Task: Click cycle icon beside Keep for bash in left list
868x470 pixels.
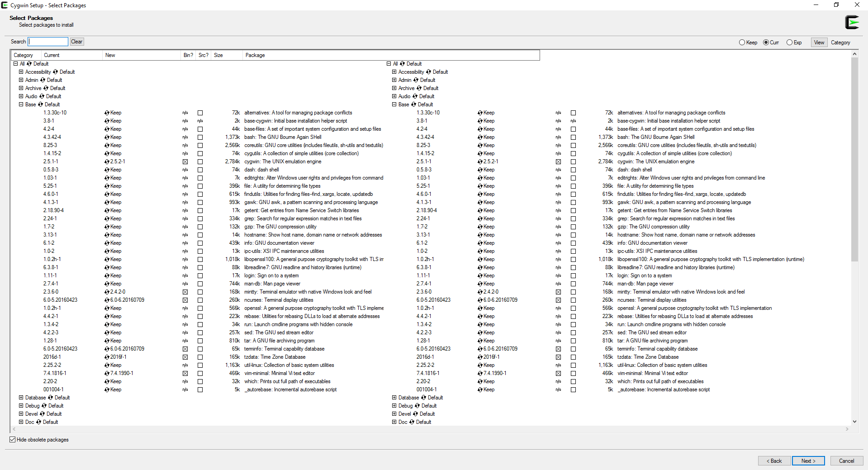Action: [107, 137]
